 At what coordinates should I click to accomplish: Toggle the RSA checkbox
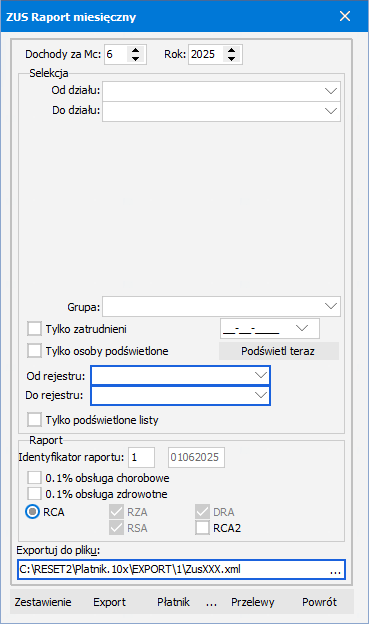click(x=116, y=528)
